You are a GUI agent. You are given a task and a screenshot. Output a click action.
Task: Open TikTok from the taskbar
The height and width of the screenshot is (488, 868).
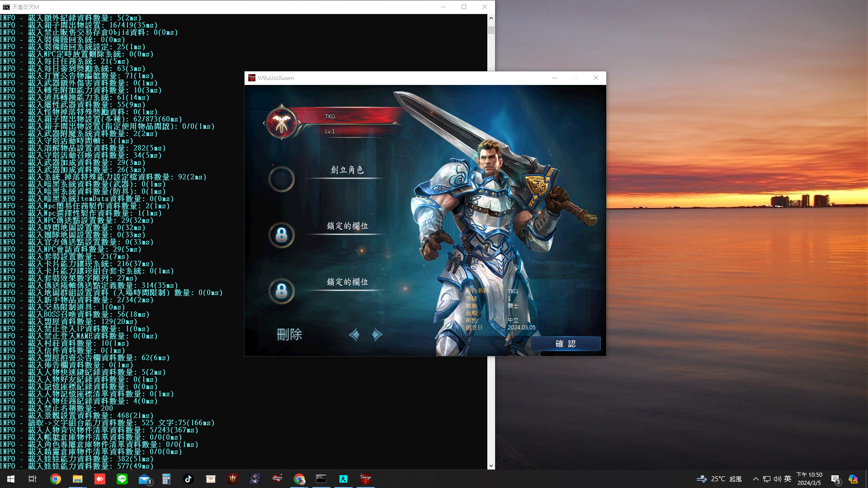[189, 479]
